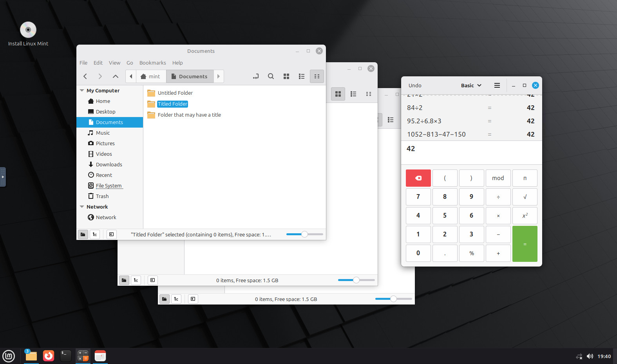Screen dimensions: 617x364
Task: Launch Terminal from the taskbar
Action: pyautogui.click(x=65, y=356)
